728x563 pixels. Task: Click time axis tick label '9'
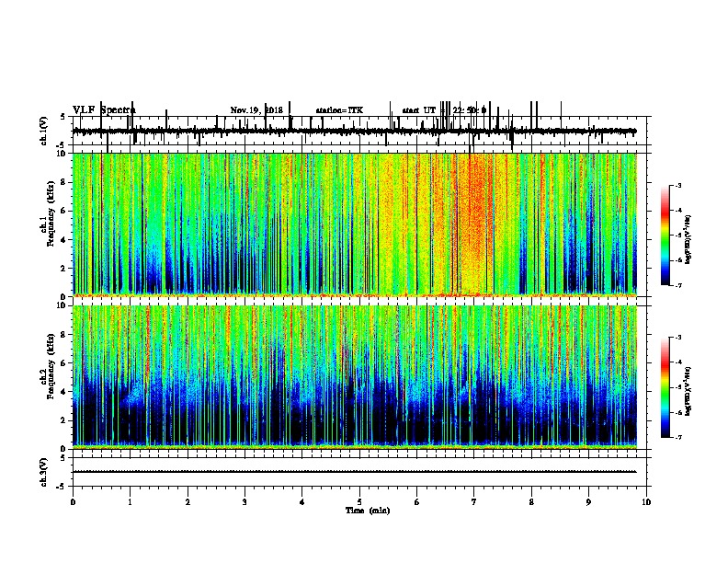click(588, 502)
